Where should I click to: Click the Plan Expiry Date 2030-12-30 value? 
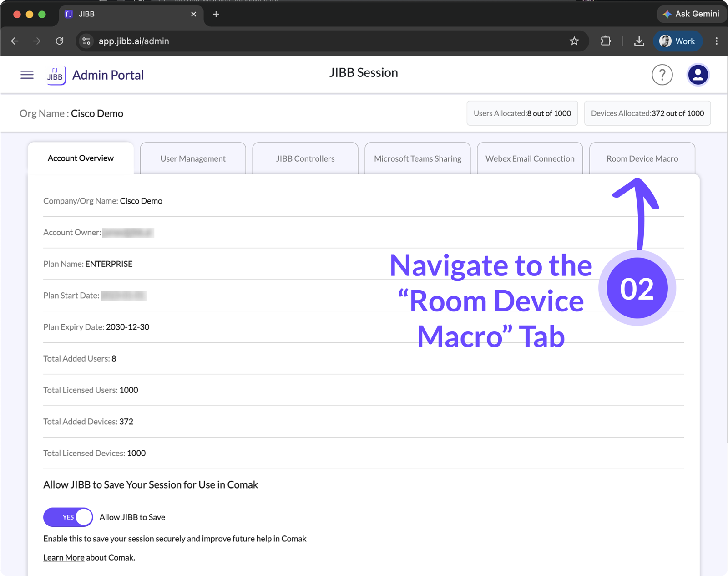tap(127, 327)
